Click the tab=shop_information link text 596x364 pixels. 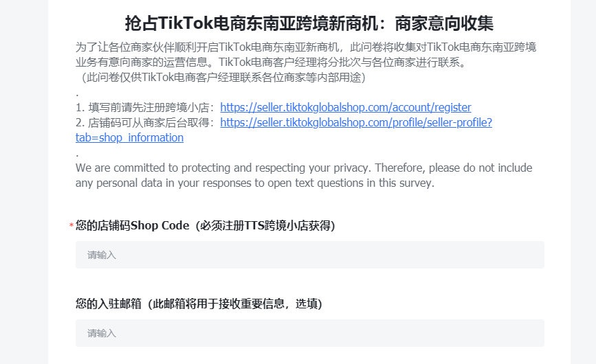coord(130,138)
